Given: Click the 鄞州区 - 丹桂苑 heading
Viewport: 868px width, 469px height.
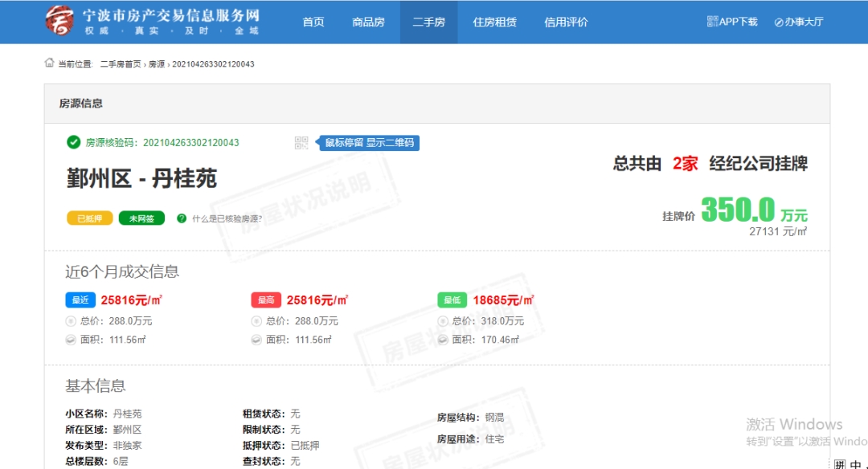Looking at the screenshot, I should point(141,178).
